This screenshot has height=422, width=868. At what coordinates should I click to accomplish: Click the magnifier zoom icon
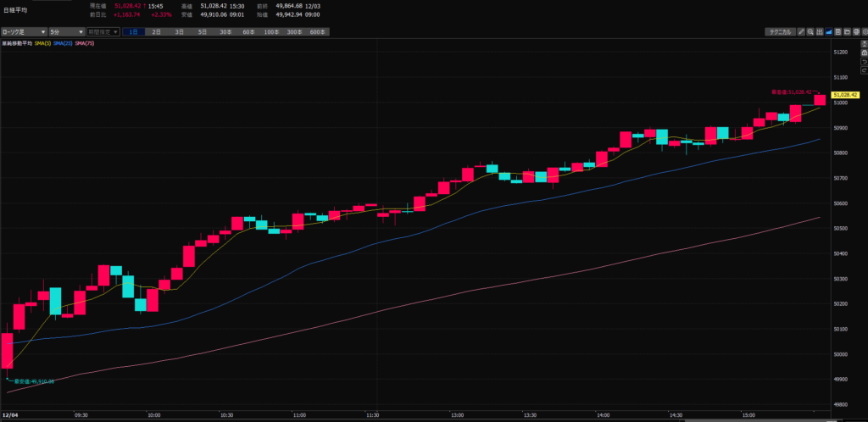(810, 31)
